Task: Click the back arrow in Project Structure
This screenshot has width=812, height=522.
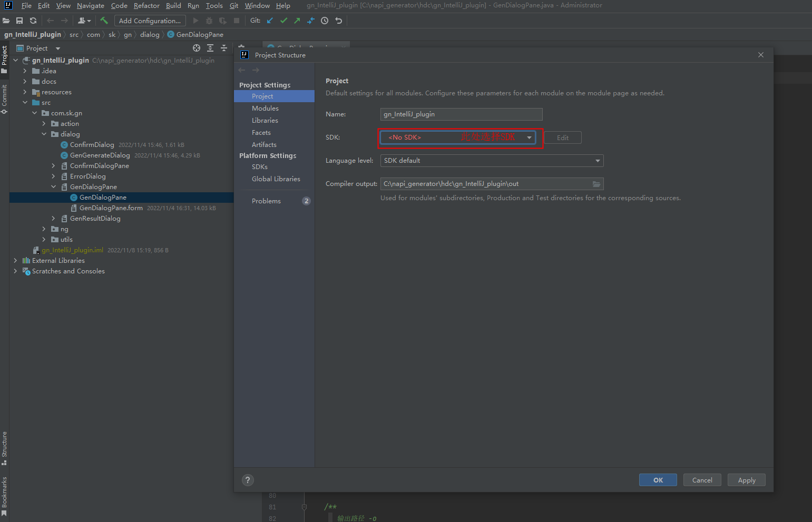Action: [x=242, y=70]
